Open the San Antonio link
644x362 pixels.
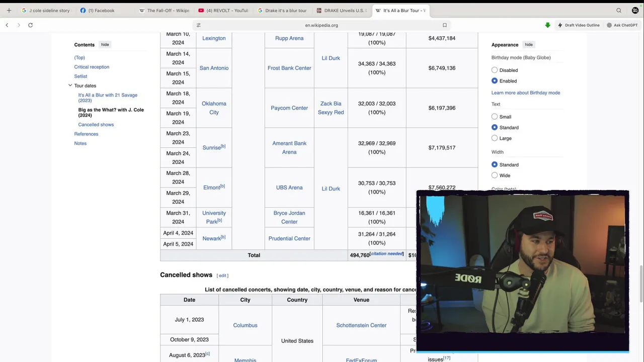(214, 68)
